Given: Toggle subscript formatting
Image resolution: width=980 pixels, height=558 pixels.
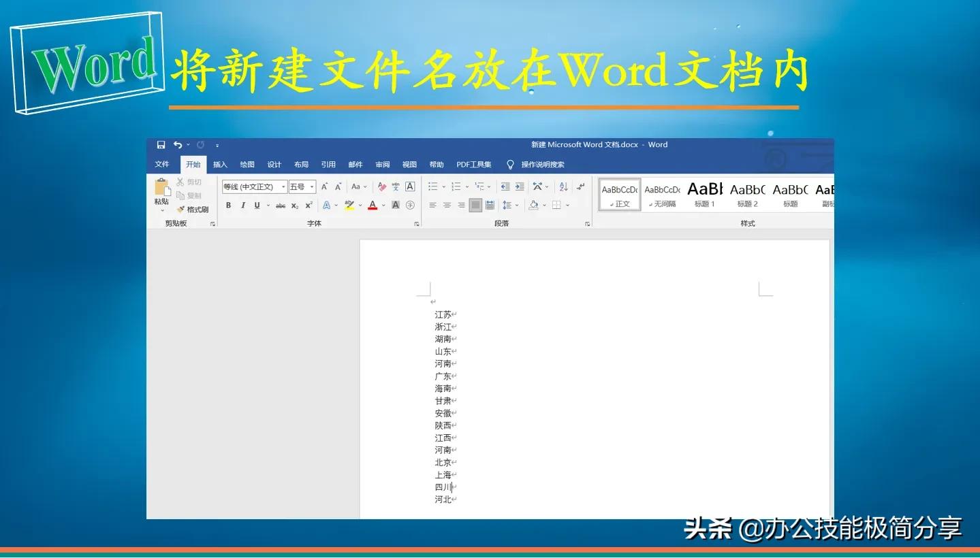Looking at the screenshot, I should (x=295, y=206).
